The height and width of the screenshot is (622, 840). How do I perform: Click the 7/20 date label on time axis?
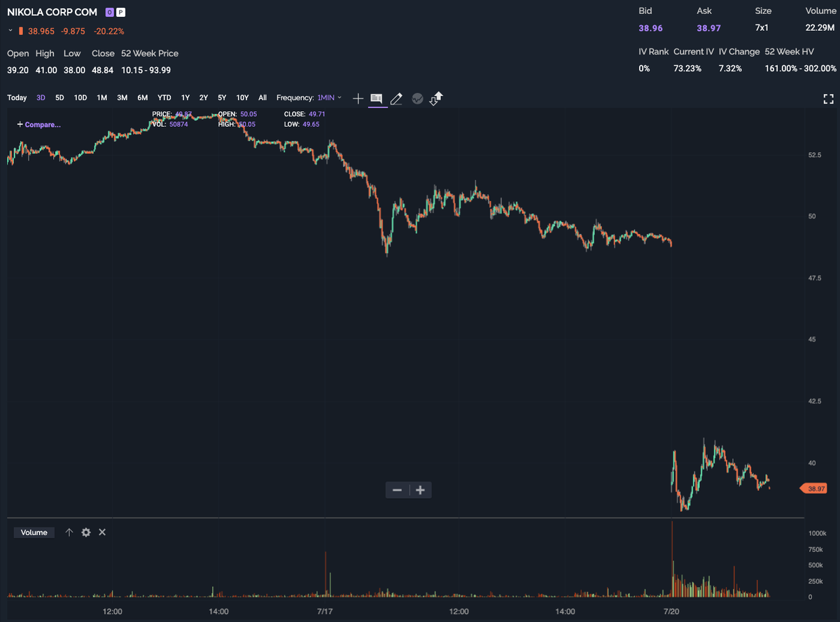pos(671,611)
